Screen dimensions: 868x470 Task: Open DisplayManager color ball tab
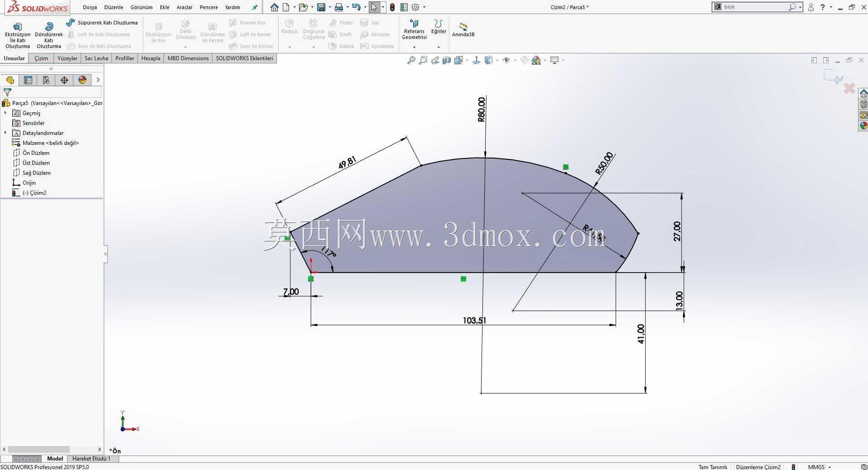(82, 80)
